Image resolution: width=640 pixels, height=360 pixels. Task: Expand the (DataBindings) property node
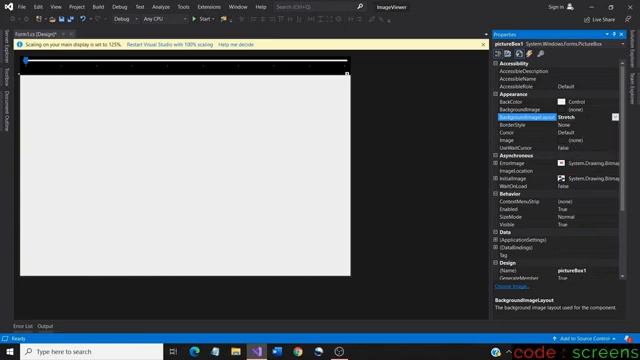pos(496,247)
